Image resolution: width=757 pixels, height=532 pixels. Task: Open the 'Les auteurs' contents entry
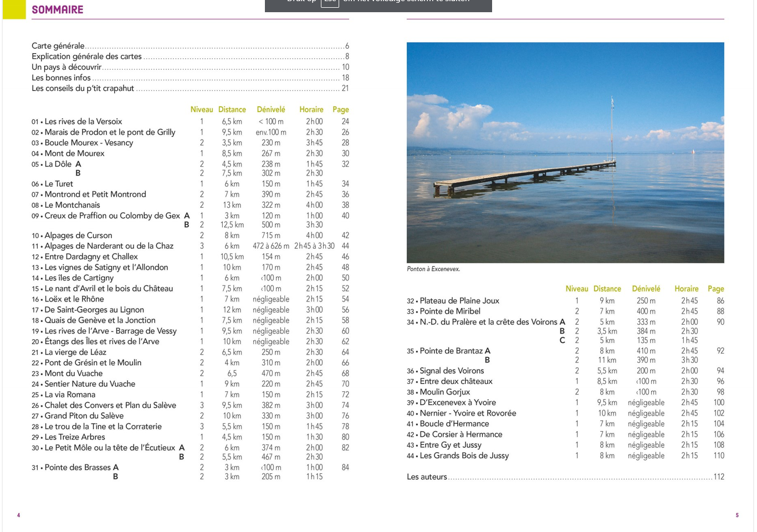[427, 477]
